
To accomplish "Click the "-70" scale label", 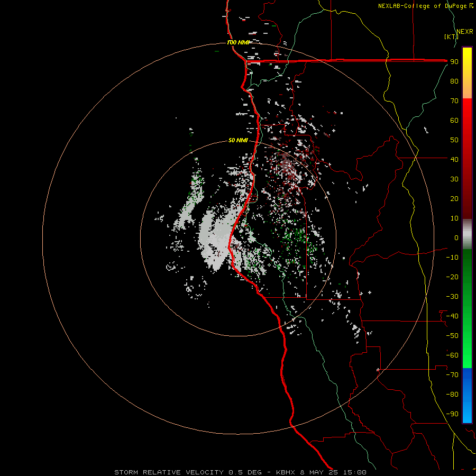I will [452, 375].
